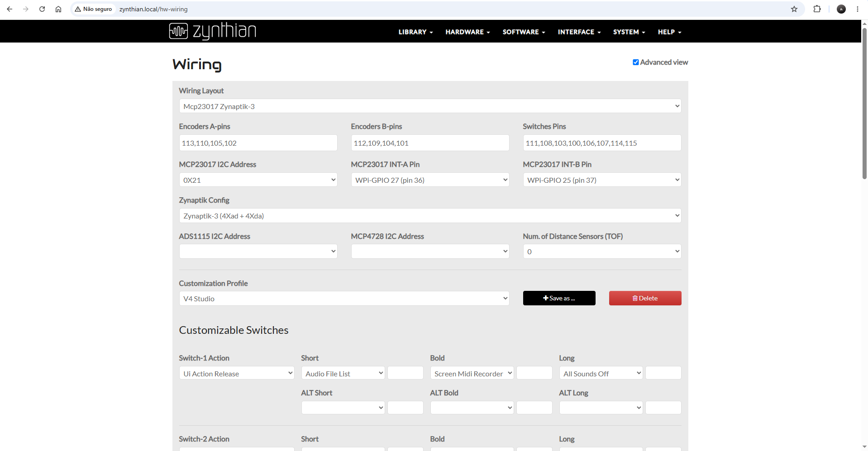Open the browser profile avatar
The width and height of the screenshot is (868, 451).
(x=841, y=9)
